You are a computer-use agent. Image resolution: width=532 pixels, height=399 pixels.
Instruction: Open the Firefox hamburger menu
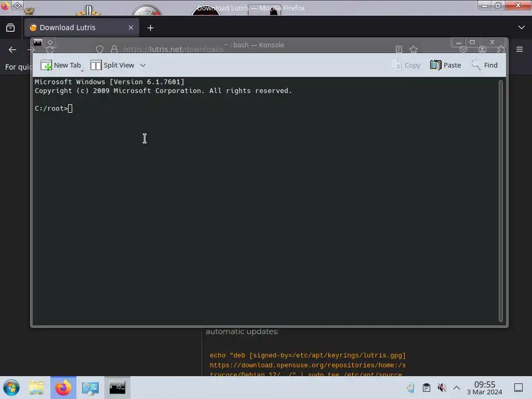pyautogui.click(x=520, y=49)
